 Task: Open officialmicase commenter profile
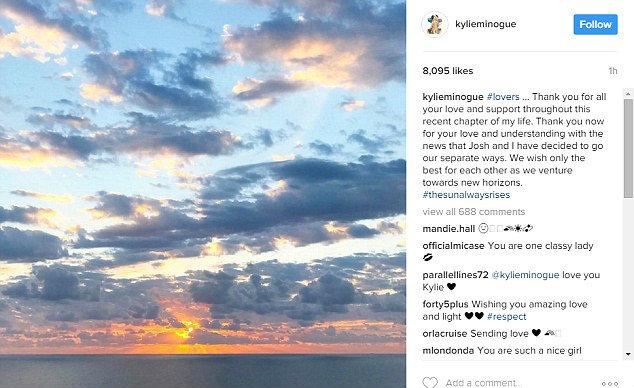tap(453, 246)
